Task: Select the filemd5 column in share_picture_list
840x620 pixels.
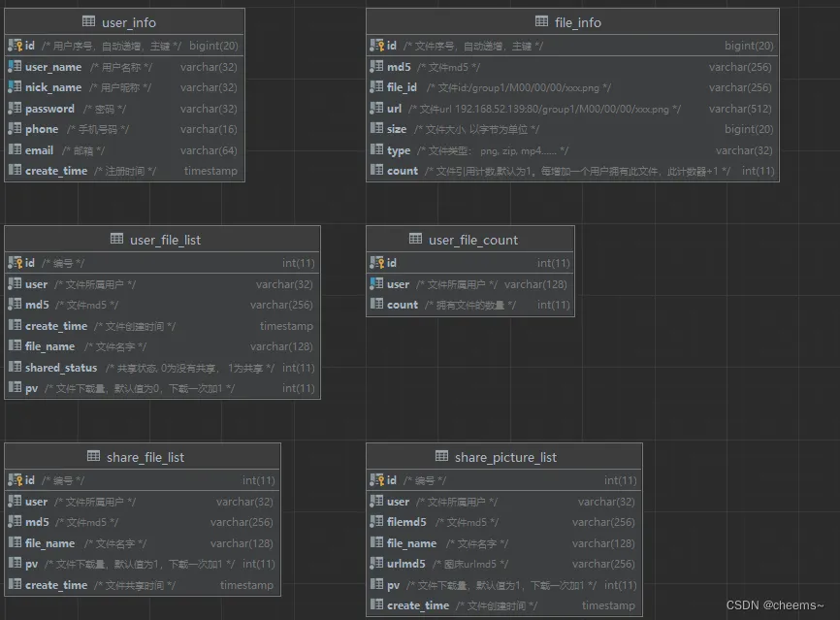Action: click(x=503, y=522)
